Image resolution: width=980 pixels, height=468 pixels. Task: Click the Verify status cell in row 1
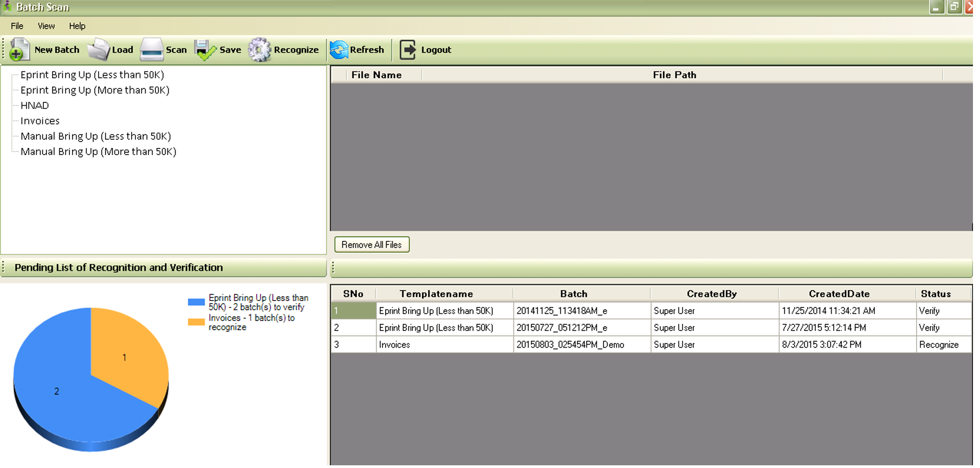(x=944, y=311)
